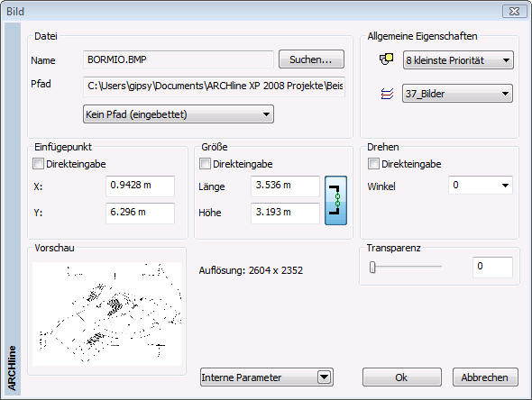Click the BORMIO.BMP preview thumbnail
Viewport: 532px width, 400px height.
click(107, 314)
